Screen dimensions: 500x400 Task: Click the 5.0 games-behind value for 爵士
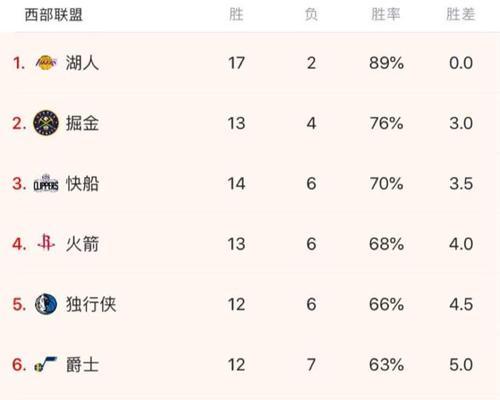461,365
